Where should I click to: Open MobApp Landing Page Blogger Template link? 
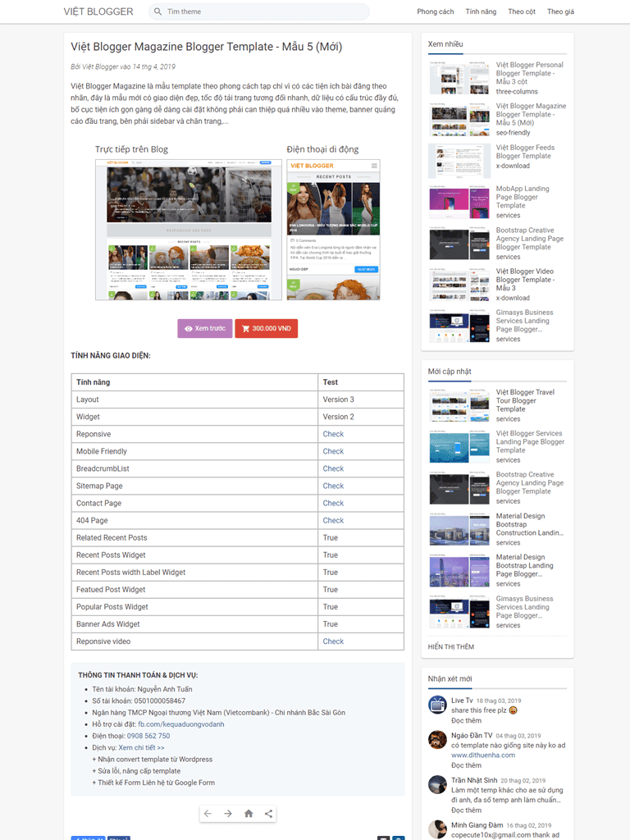pyautogui.click(x=523, y=197)
